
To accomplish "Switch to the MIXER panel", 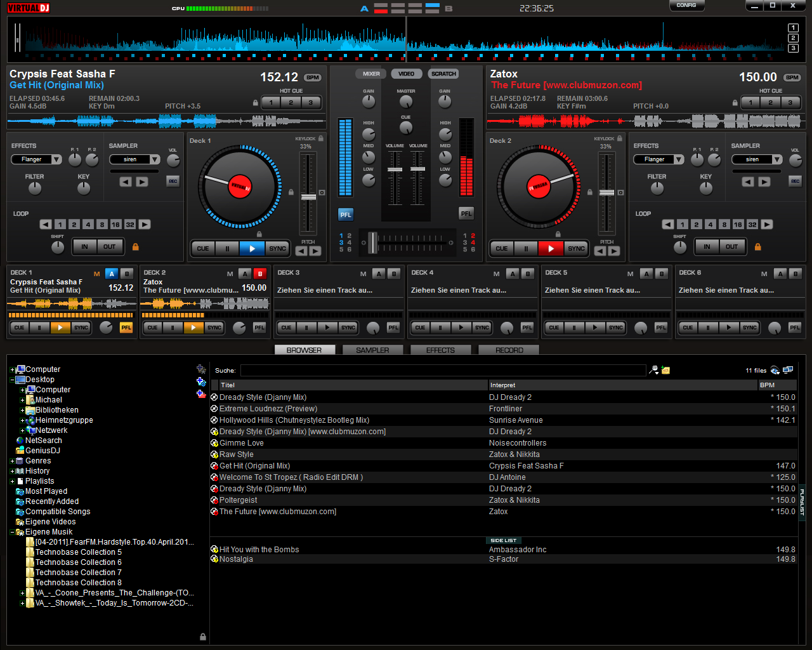I will point(371,74).
